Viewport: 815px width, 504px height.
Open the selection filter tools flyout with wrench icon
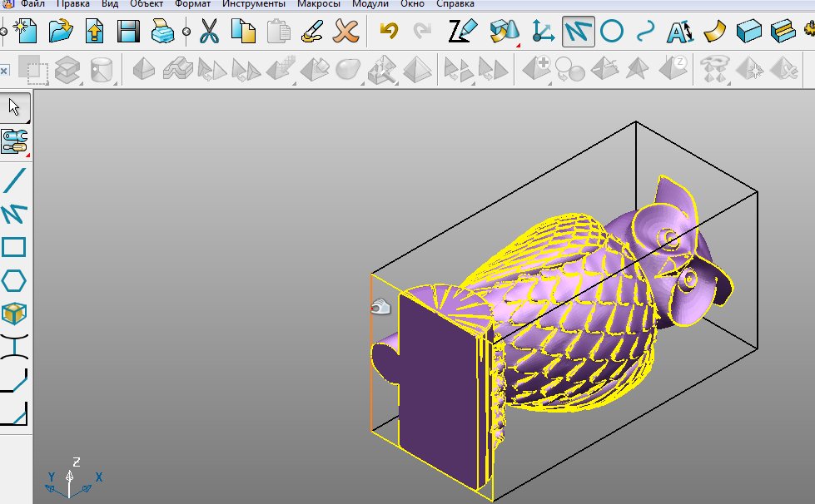point(14,141)
